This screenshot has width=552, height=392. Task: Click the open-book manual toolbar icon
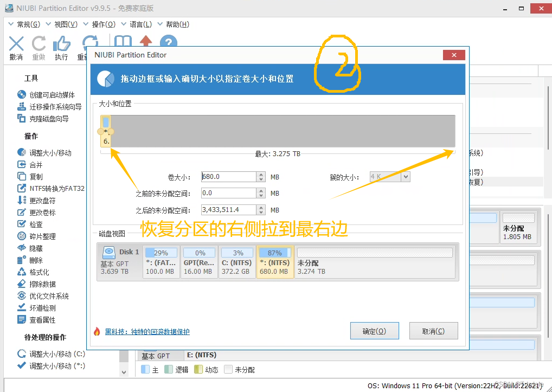pos(123,41)
